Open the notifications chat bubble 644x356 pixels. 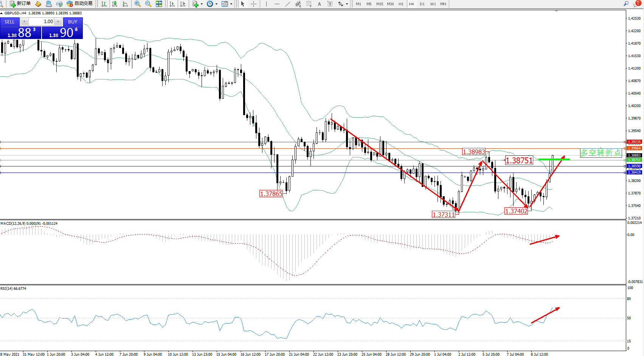coord(637,4)
